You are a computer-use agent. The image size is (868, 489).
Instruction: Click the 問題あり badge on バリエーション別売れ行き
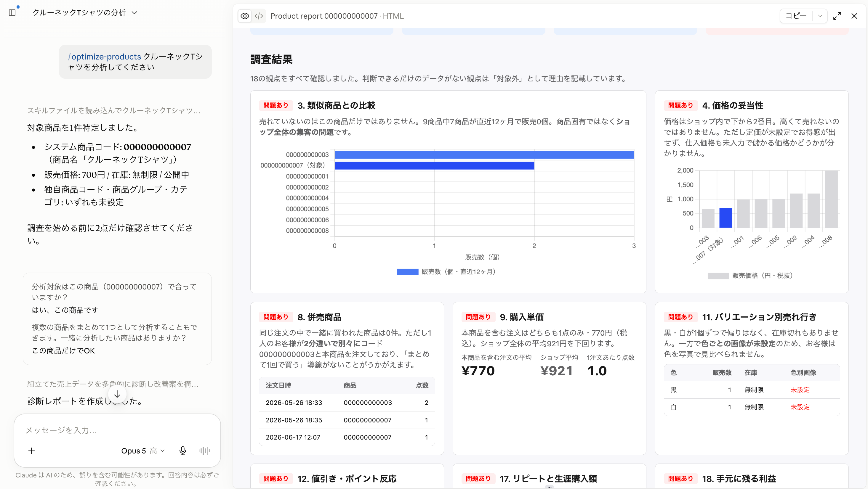680,317
